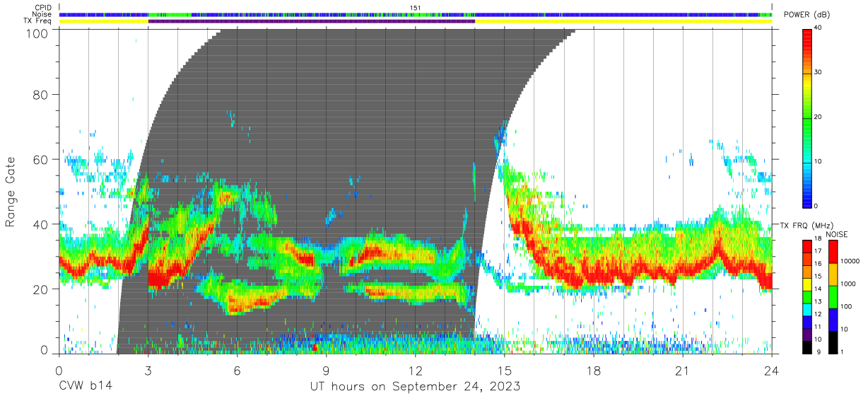868x401 pixels.
Task: Click the 80 tick on Range Gate axis
Action: (x=42, y=95)
